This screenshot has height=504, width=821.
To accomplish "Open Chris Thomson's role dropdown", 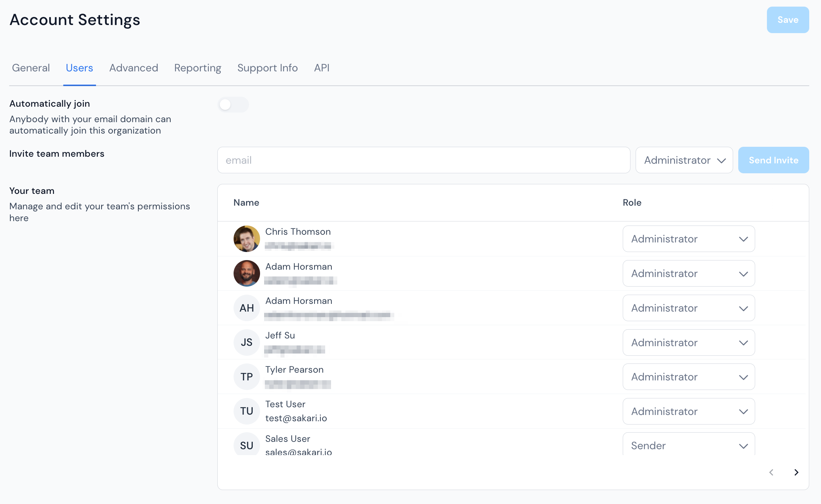I will point(689,239).
